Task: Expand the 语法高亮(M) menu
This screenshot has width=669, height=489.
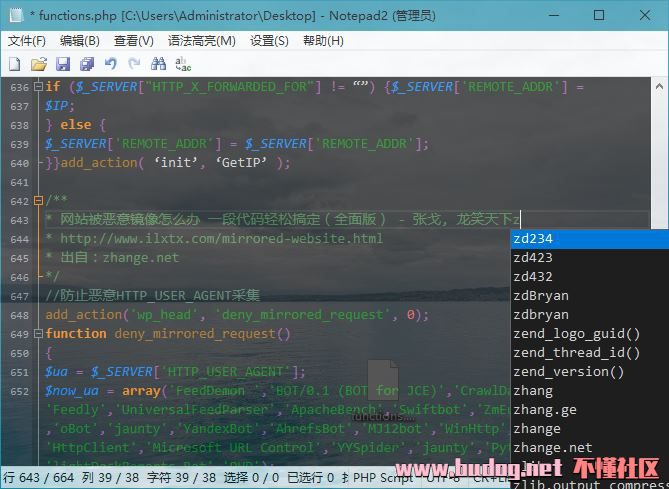Action: coord(202,41)
